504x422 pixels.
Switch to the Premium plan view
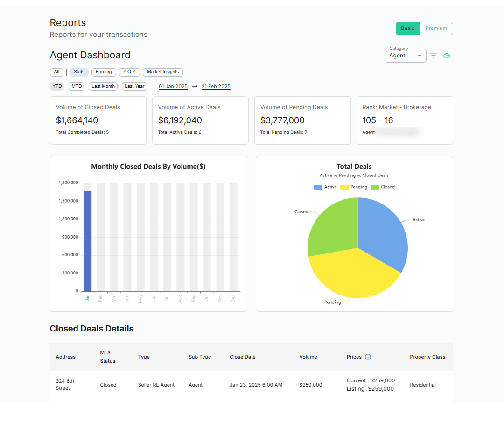point(435,28)
